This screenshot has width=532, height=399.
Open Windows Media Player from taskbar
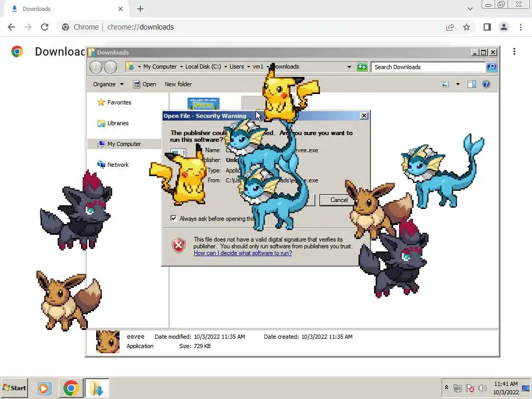coord(44,388)
